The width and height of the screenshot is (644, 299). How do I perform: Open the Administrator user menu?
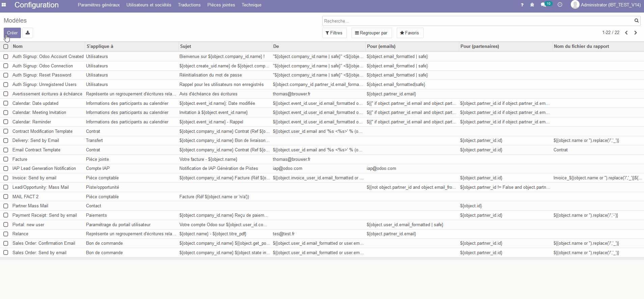click(606, 5)
